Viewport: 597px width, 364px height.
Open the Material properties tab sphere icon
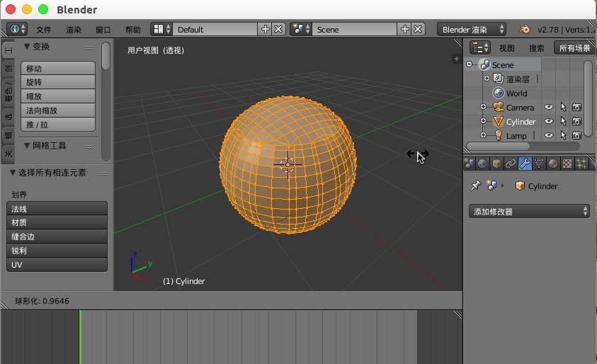click(553, 164)
